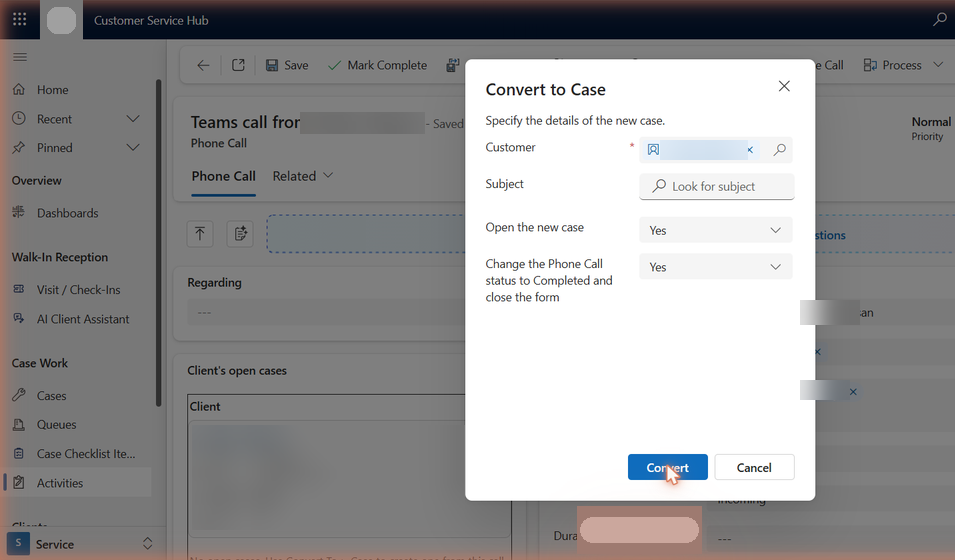Open Queues in the sidebar
The image size is (955, 560).
(56, 424)
